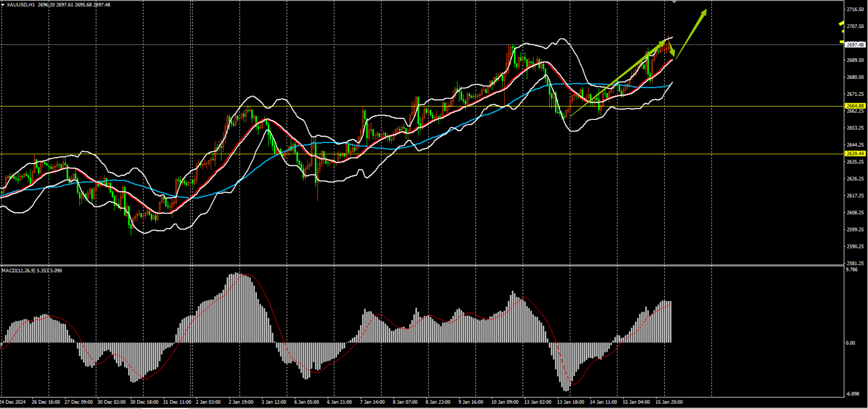
Task: Click the 2590.25 price scale label
Action: click(x=855, y=247)
